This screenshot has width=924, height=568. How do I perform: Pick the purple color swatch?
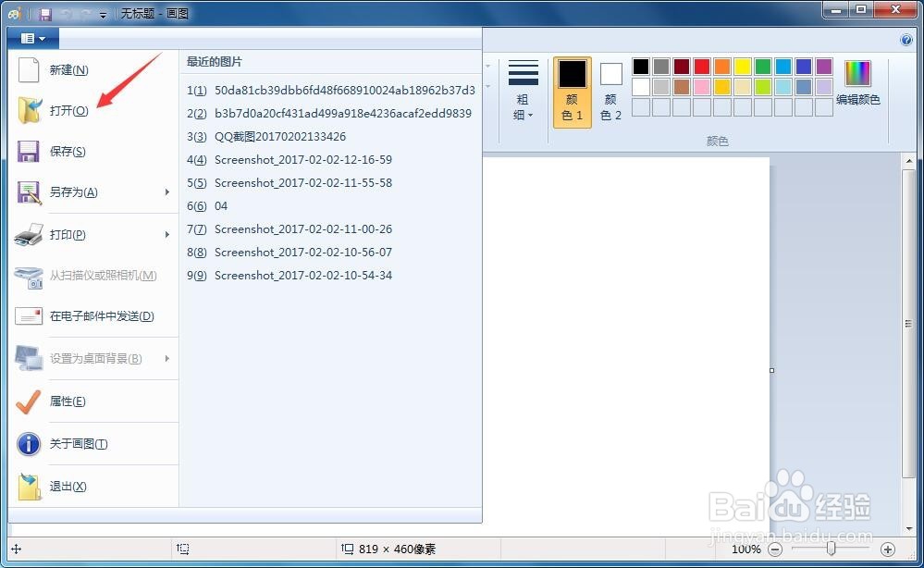pyautogui.click(x=824, y=66)
